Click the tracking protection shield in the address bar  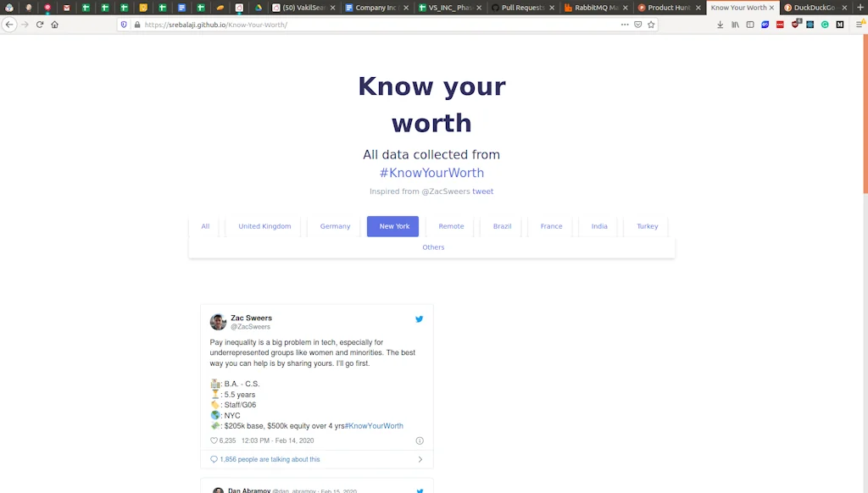(125, 25)
